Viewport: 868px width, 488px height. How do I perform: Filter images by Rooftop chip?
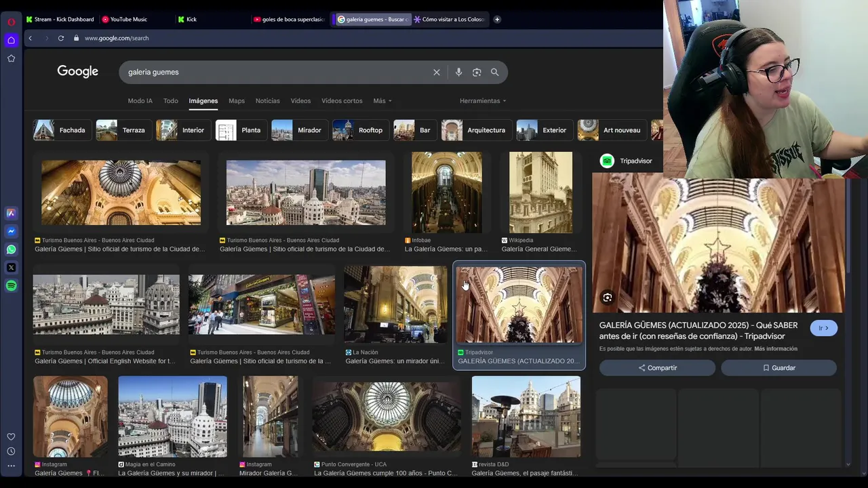(361, 130)
